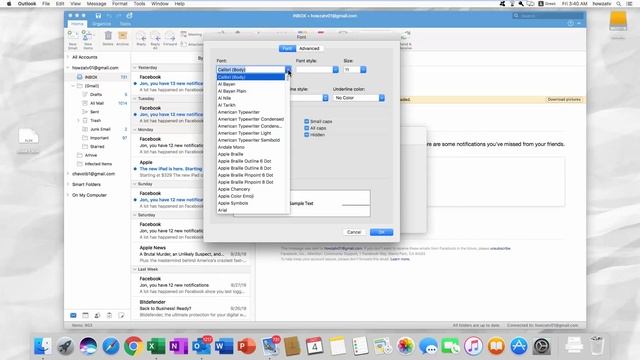Open the Tools menu in menu bar
The image size is (640, 360).
point(139,4)
